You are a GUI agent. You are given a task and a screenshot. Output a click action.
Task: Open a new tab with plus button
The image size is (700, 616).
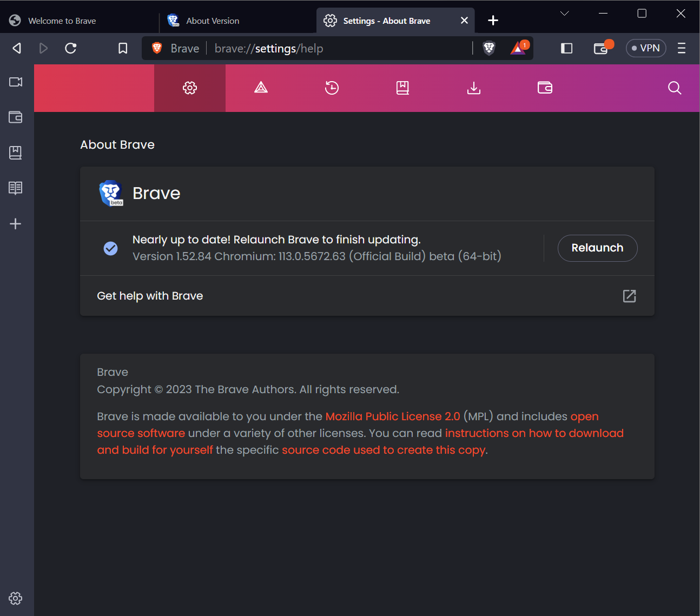pos(493,21)
